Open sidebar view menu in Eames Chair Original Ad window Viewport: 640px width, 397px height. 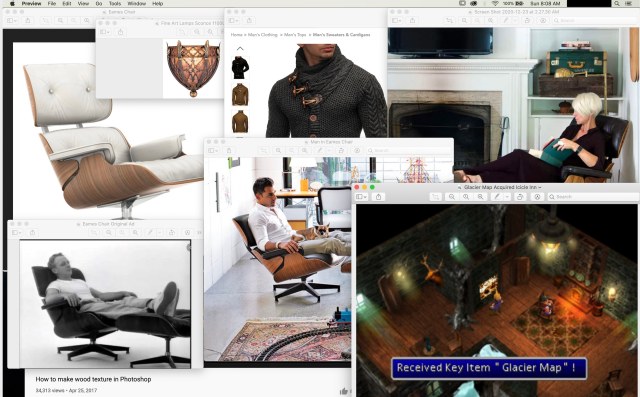(x=17, y=233)
